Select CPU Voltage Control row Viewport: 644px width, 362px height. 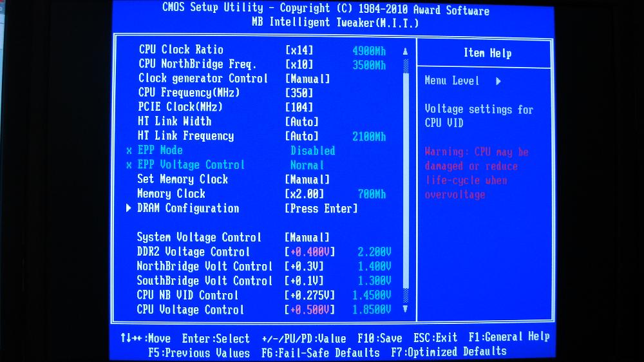190,309
